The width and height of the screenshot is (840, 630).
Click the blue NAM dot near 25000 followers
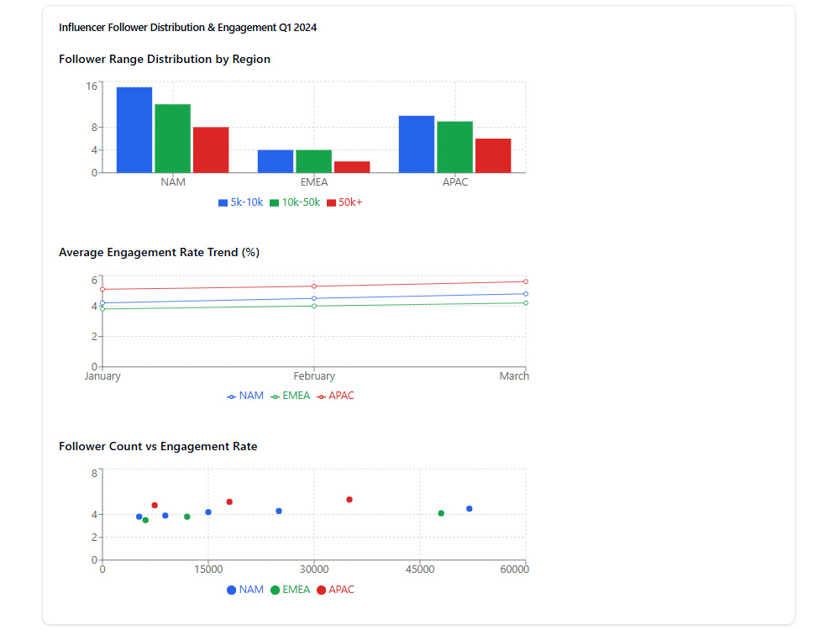point(279,511)
